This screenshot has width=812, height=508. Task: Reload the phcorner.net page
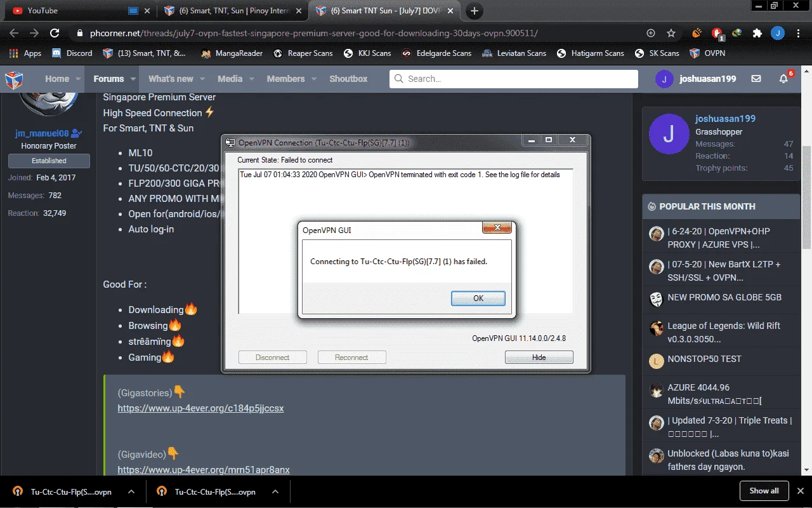coord(55,33)
